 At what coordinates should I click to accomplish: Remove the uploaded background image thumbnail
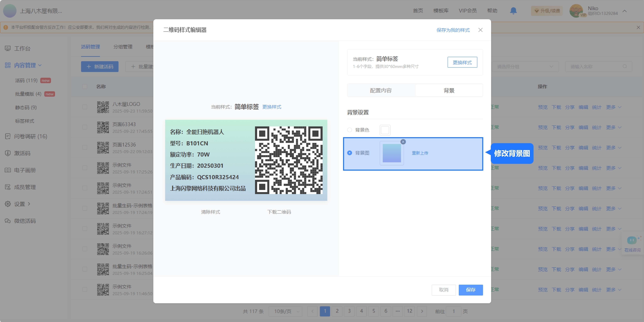point(403,142)
